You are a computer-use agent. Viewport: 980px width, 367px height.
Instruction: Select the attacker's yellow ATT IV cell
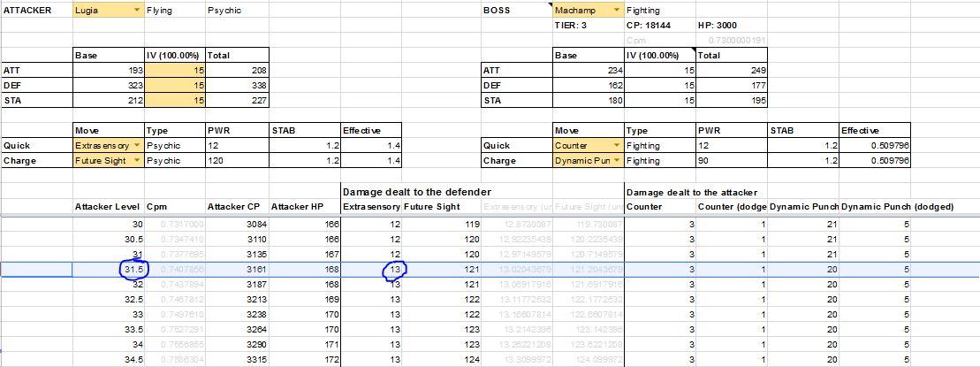pos(174,70)
